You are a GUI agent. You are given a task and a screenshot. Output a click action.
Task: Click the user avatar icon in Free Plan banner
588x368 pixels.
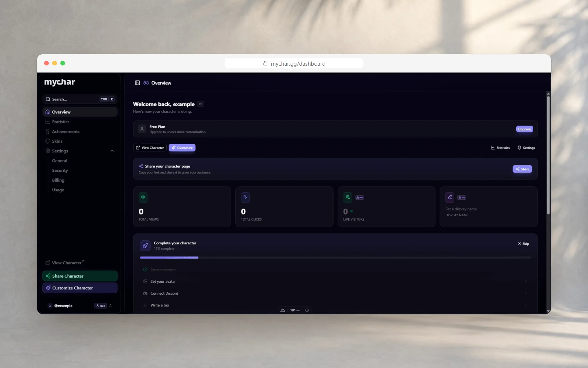pyautogui.click(x=142, y=129)
